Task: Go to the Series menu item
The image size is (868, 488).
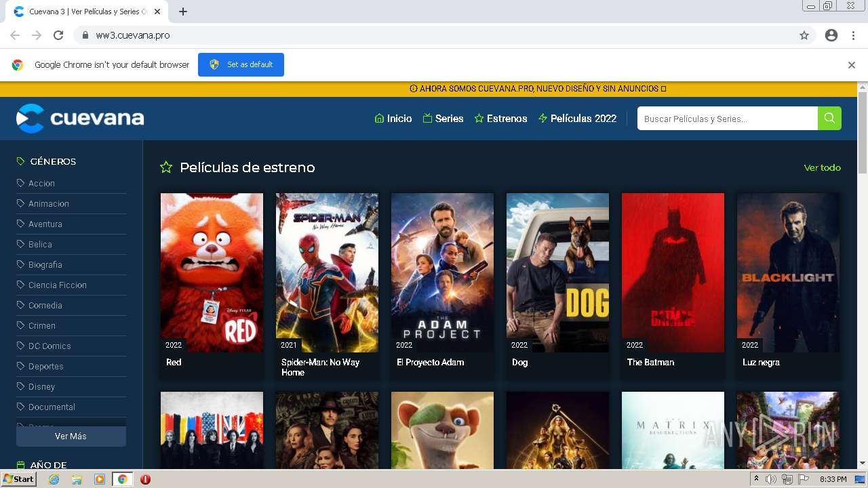Action: (x=443, y=119)
